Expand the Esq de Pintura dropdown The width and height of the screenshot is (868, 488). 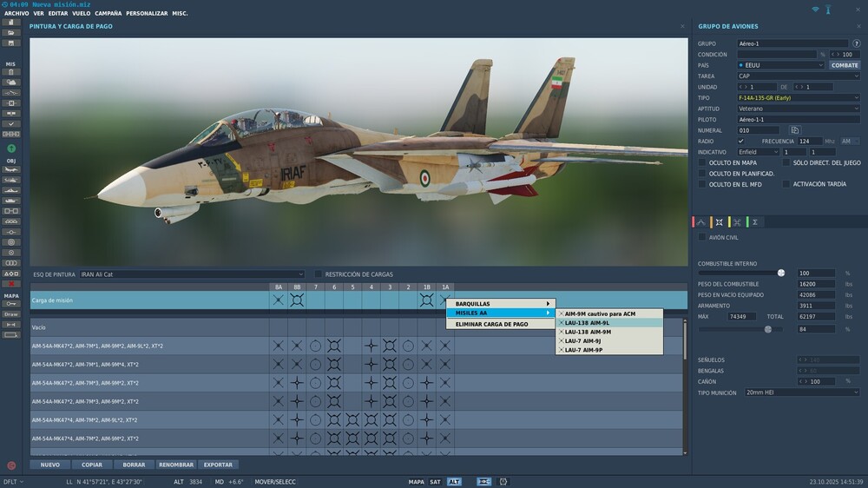click(192, 274)
